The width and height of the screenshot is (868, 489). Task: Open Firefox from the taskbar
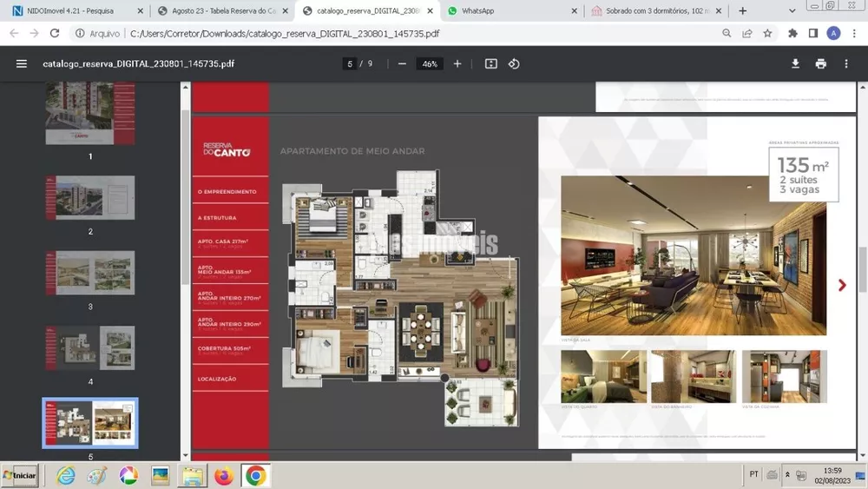[x=224, y=476]
